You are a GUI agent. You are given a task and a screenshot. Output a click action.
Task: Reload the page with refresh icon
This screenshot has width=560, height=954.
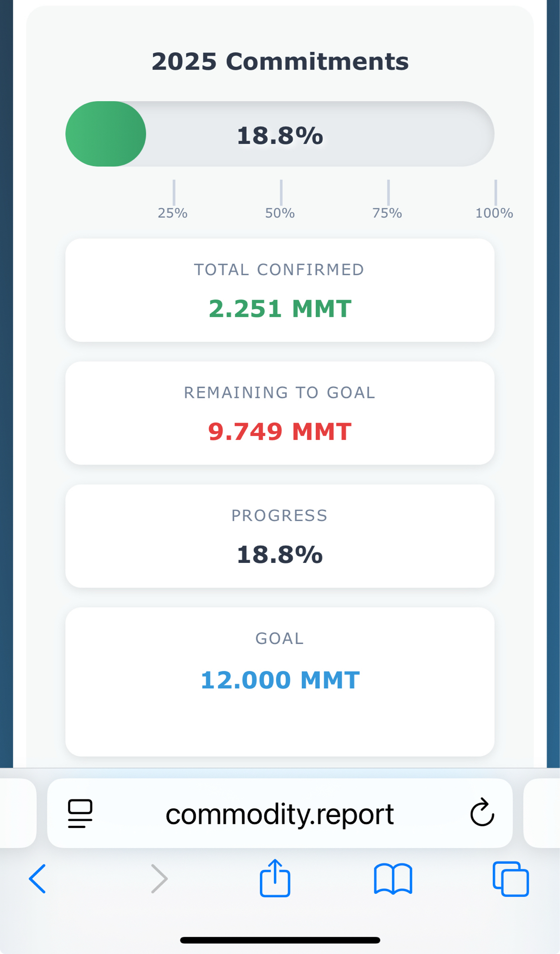tap(482, 813)
